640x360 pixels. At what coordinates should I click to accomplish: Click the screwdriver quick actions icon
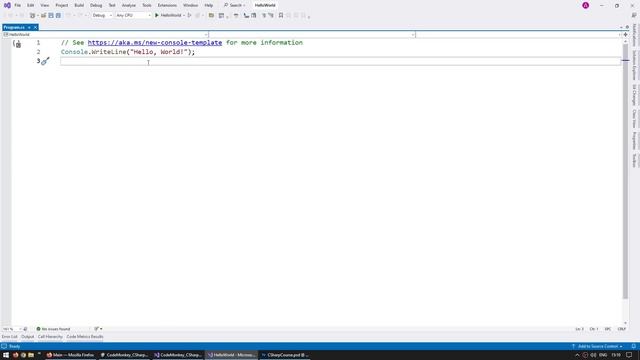point(45,61)
